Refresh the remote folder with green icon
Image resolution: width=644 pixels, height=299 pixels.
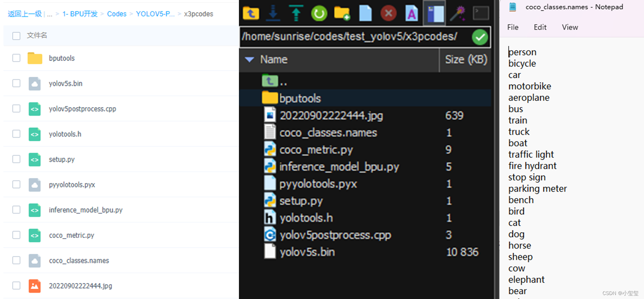coord(319,14)
